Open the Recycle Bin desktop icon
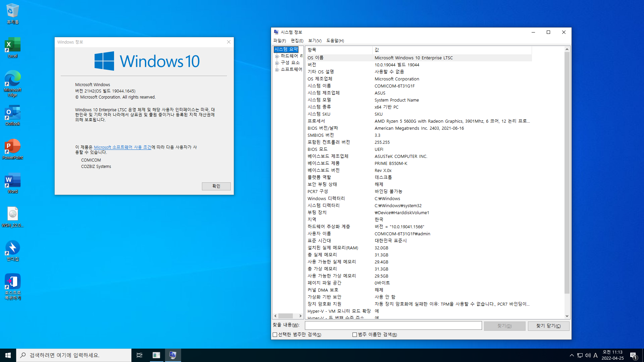 13,14
